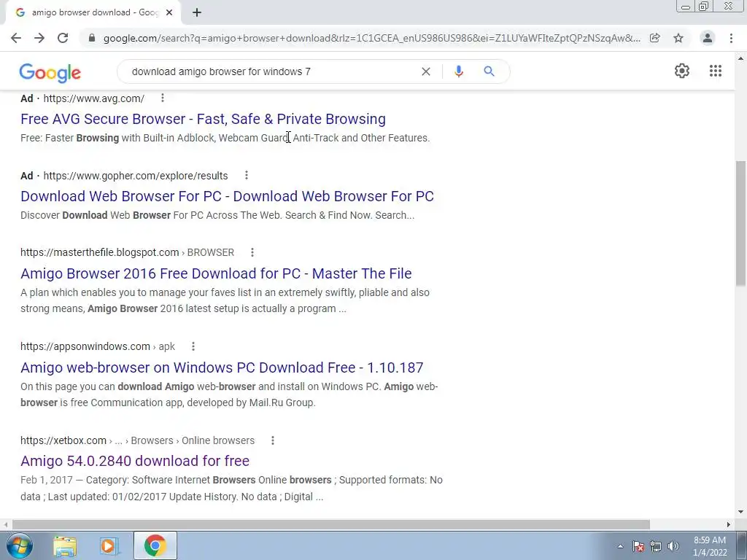The height and width of the screenshot is (560, 747).
Task: Click the scroll-up arrow
Action: pyautogui.click(x=740, y=58)
